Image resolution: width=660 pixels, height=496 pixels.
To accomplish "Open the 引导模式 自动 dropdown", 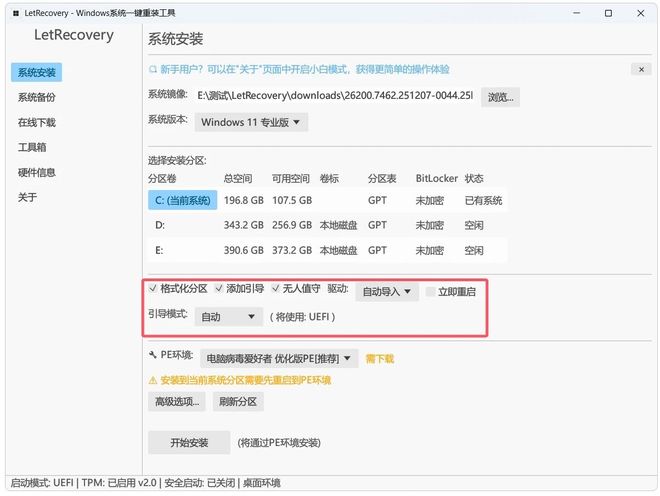I will pyautogui.click(x=229, y=317).
